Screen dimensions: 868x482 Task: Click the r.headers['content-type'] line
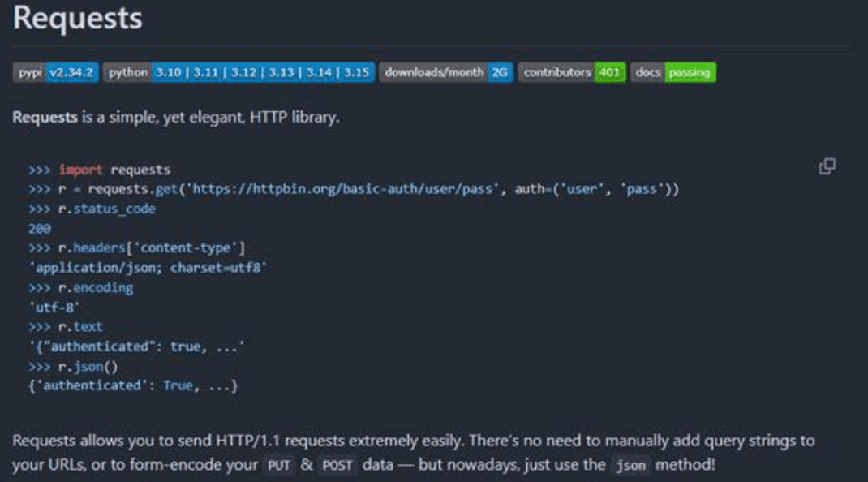coord(137,248)
